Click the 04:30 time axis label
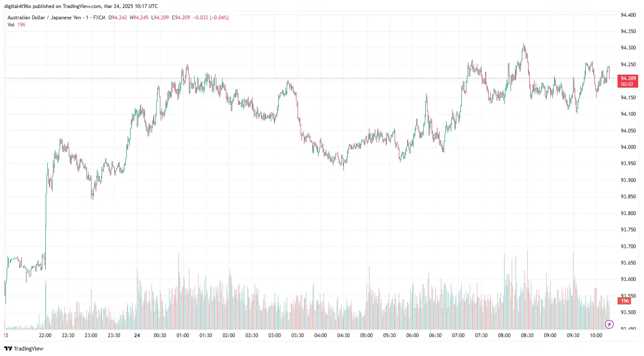The image size is (644, 356). point(343,335)
